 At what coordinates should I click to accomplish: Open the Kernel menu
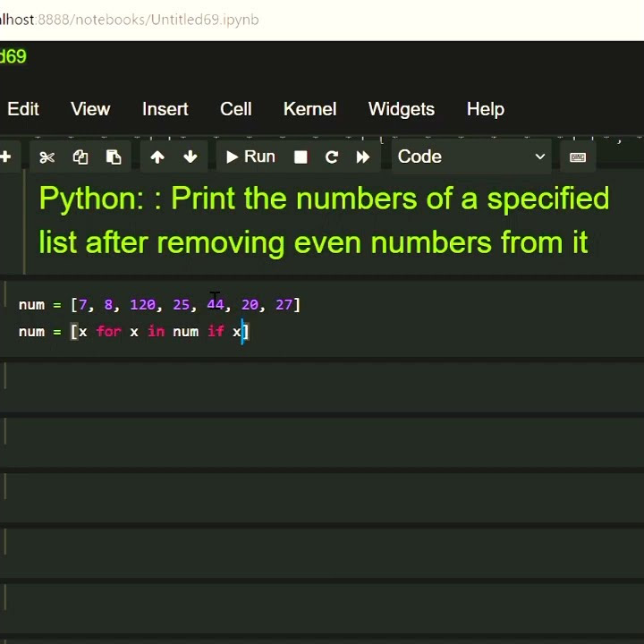pyautogui.click(x=310, y=109)
